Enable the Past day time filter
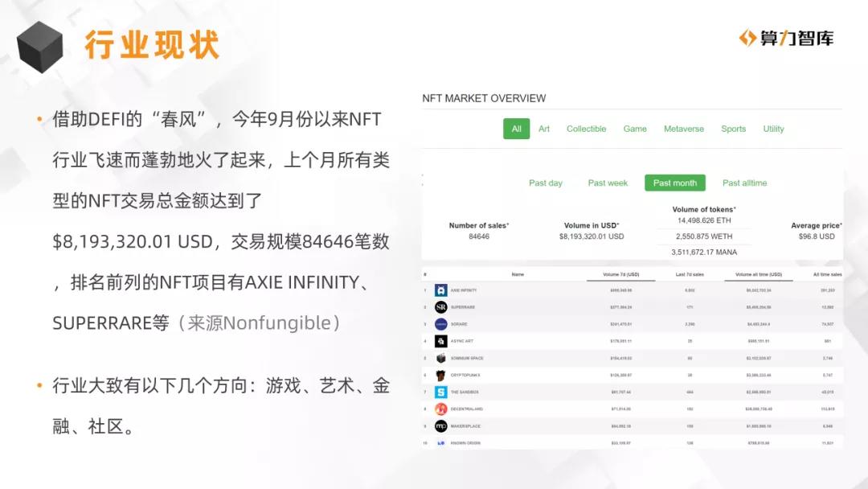Screen dimensions: 868x489 pos(545,182)
